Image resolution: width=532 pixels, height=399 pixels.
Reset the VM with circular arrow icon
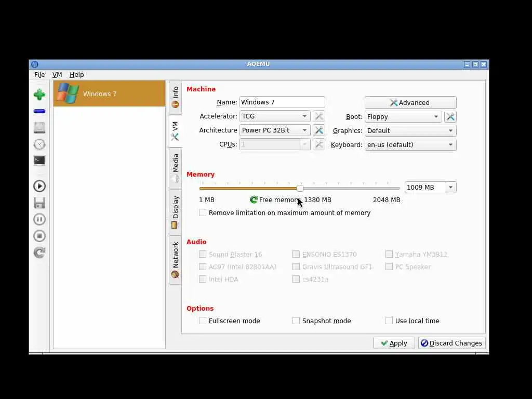pyautogui.click(x=39, y=252)
